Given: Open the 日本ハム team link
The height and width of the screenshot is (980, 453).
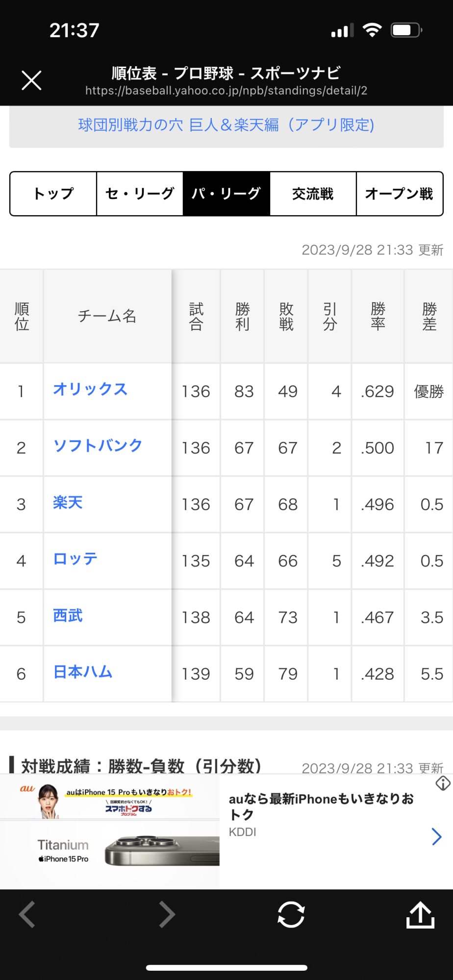Looking at the screenshot, I should [x=83, y=672].
